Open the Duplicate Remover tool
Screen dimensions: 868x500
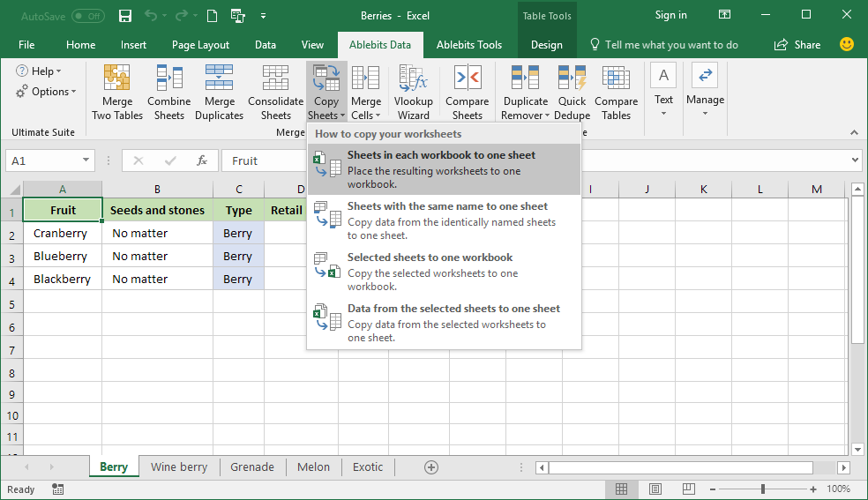coord(526,93)
